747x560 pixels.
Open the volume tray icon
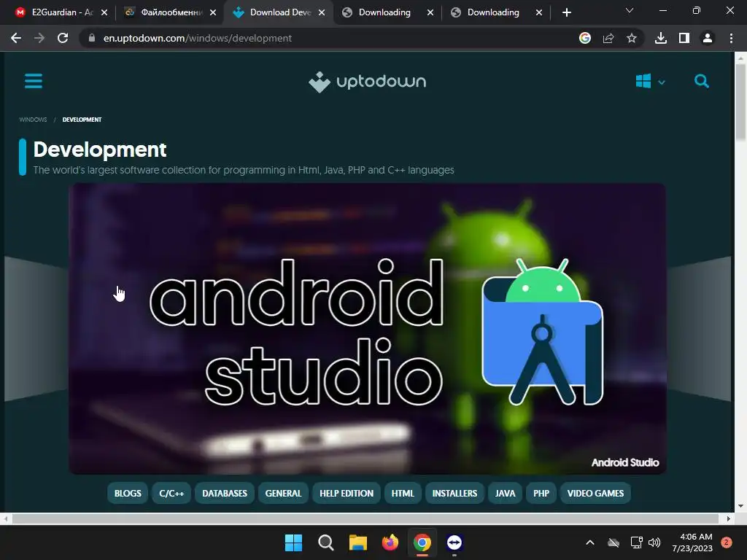point(654,542)
